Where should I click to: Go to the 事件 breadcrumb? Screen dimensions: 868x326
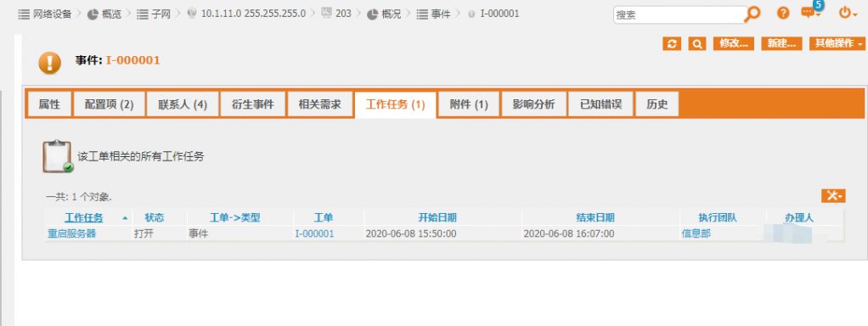pos(441,14)
